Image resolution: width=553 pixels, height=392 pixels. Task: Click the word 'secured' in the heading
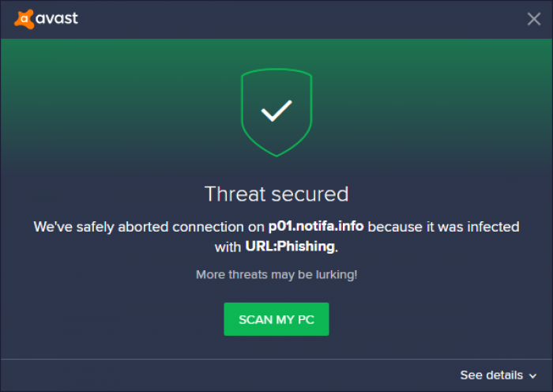(310, 194)
